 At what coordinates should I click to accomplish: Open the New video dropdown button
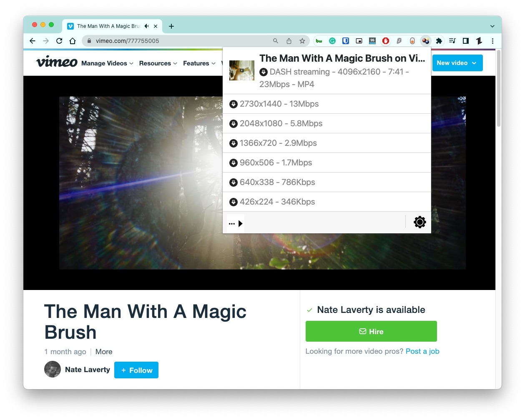tap(457, 63)
